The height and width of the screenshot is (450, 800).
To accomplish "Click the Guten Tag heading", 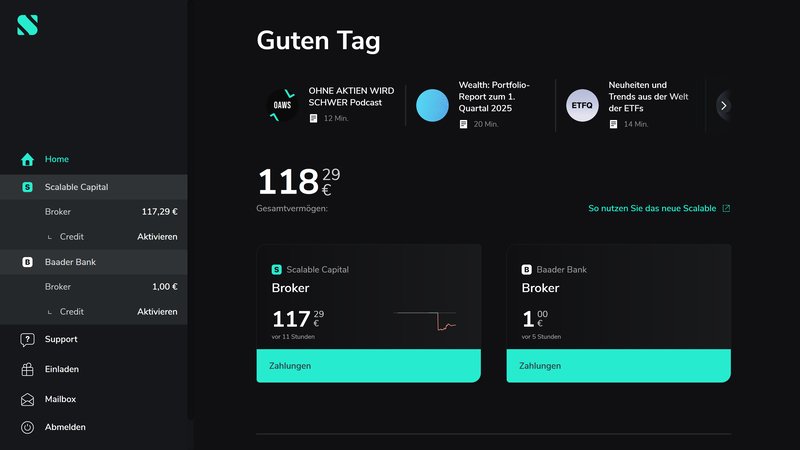I will [x=318, y=40].
